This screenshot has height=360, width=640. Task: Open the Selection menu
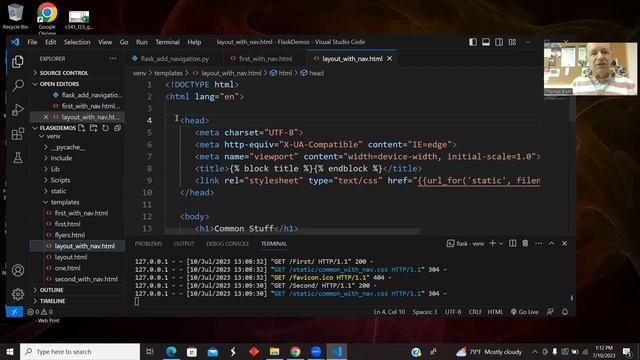tap(77, 42)
